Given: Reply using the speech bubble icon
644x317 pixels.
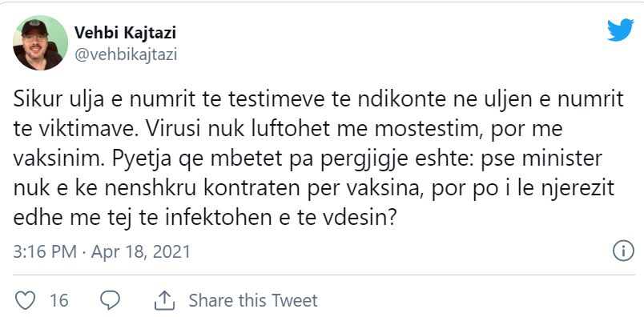Looking at the screenshot, I should click(110, 300).
